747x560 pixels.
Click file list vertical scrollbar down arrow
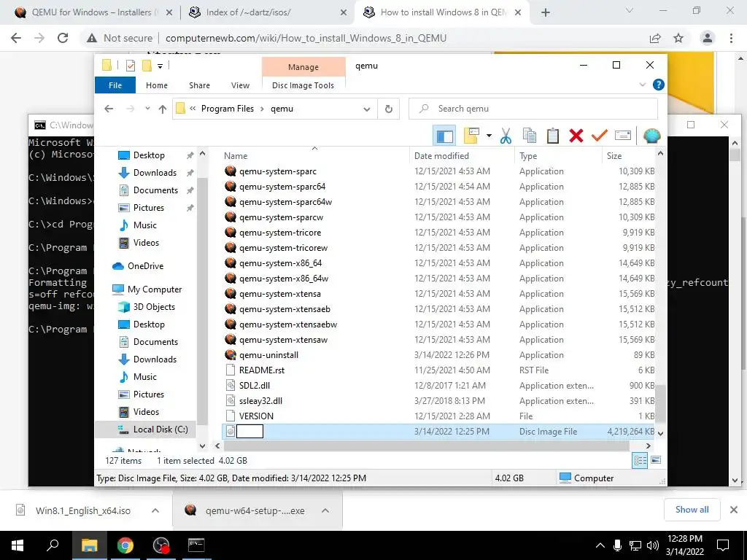[660, 433]
